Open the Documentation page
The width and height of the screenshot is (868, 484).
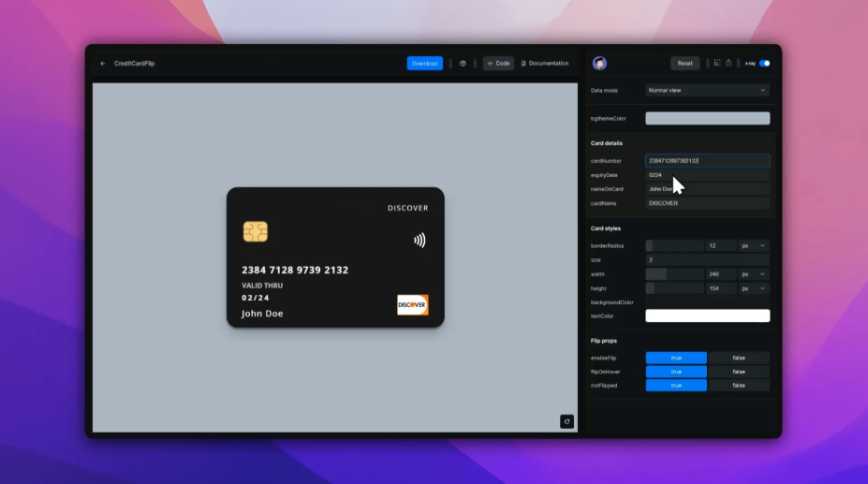point(545,63)
